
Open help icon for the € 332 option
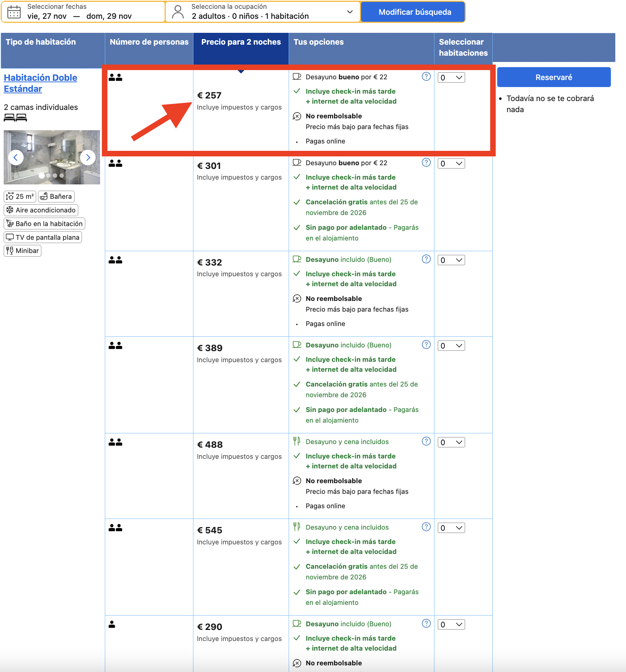tap(426, 259)
